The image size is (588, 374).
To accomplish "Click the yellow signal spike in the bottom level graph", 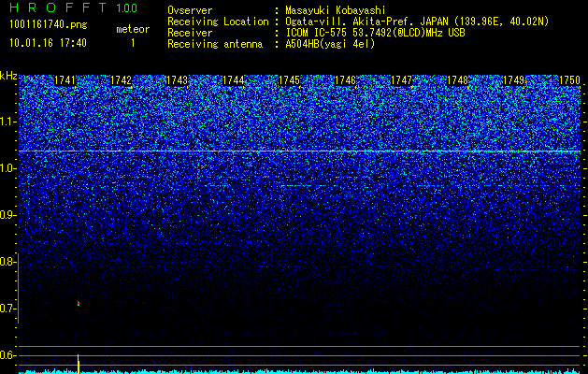I will (79, 364).
